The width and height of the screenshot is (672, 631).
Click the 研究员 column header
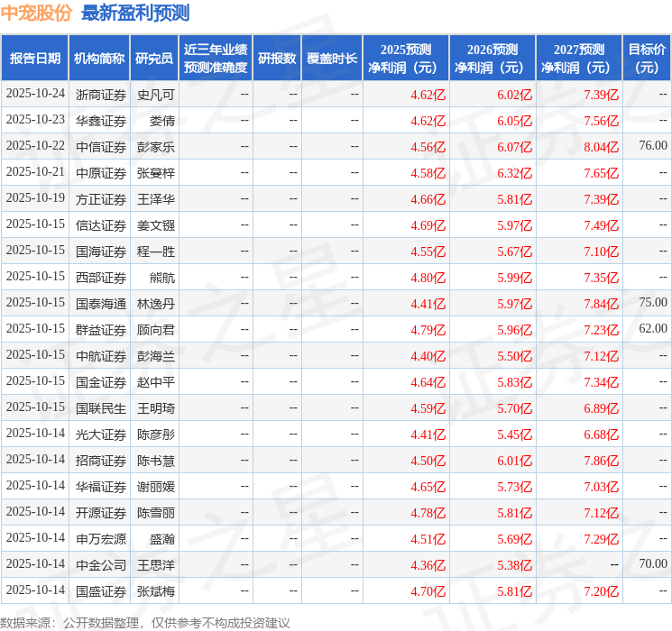click(154, 59)
